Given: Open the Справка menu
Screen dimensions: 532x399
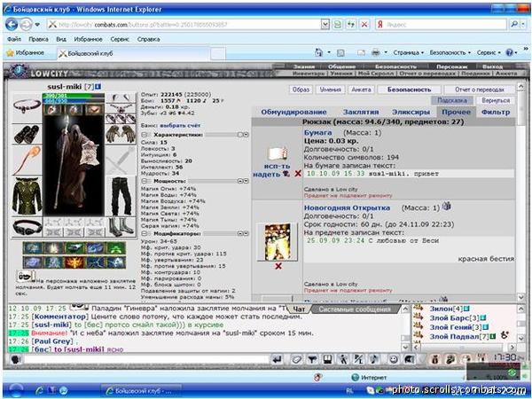Looking at the screenshot, I should tap(149, 39).
